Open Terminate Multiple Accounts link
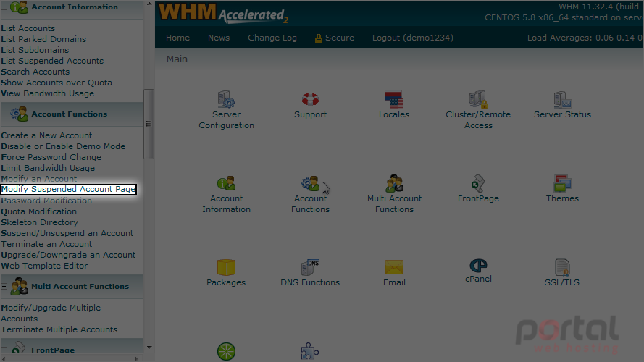This screenshot has width=644, height=362. 59,329
